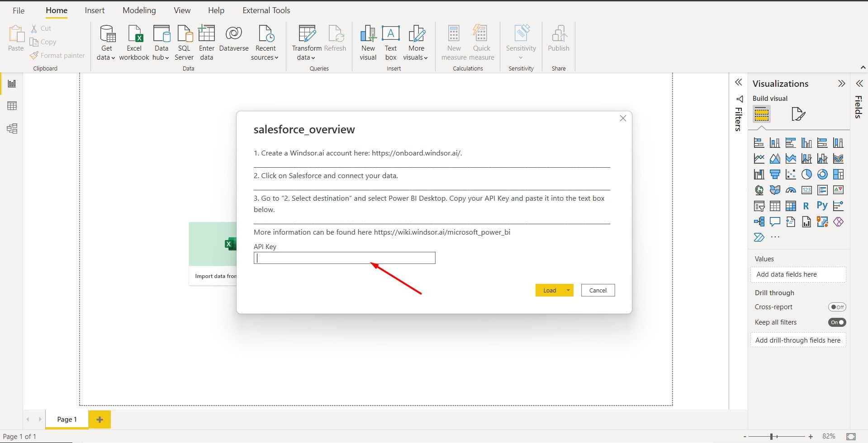Screen dimensions: 868x443
Task: Toggle Keep all filters switch
Action: [837, 322]
